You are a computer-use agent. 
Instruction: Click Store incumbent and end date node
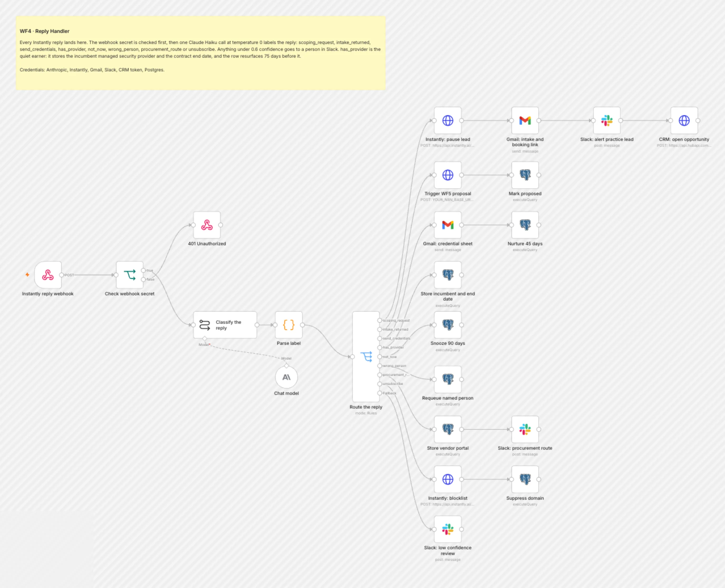(447, 275)
